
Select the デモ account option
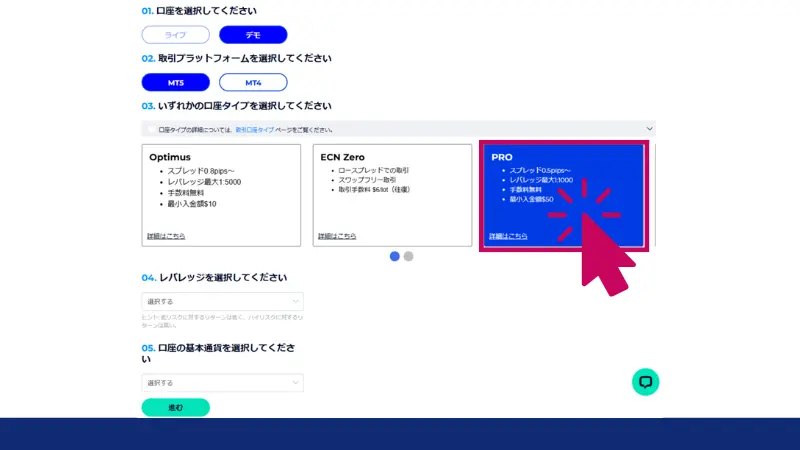coord(253,35)
